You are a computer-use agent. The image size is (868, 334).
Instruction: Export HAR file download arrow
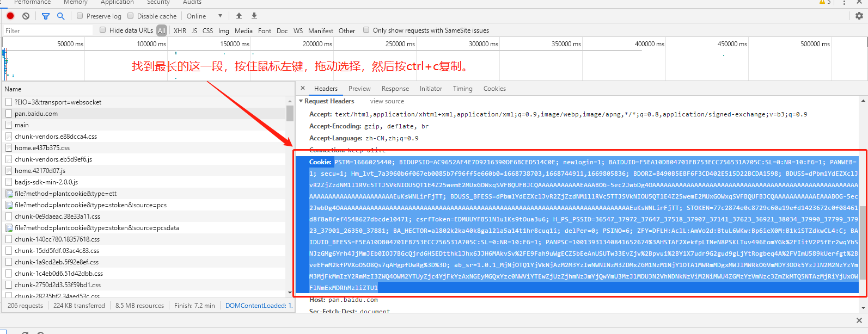tap(254, 16)
